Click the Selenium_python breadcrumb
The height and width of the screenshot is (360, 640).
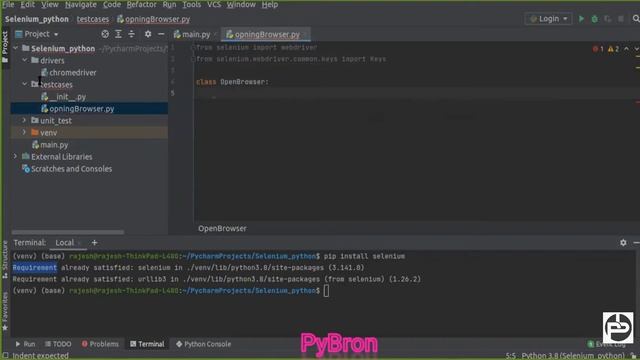coord(37,19)
